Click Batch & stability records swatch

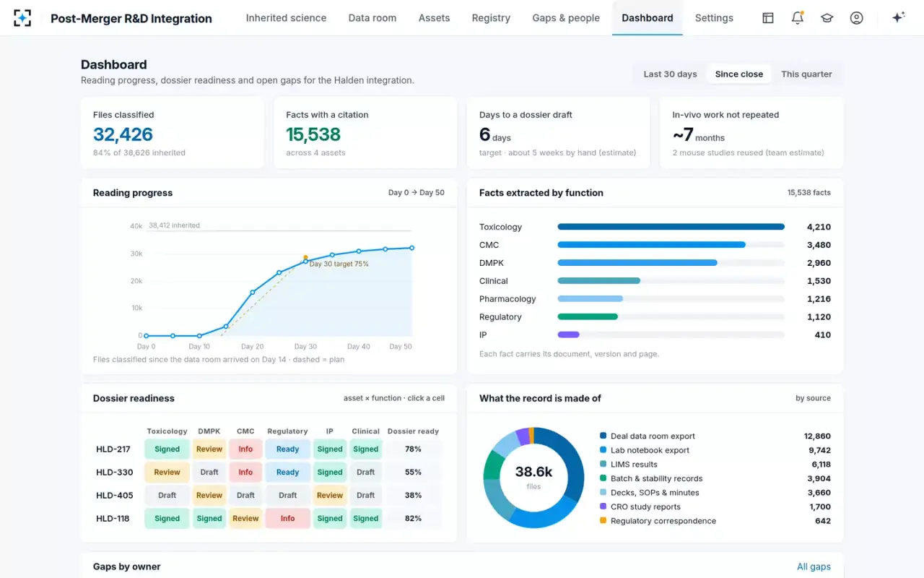(x=603, y=478)
